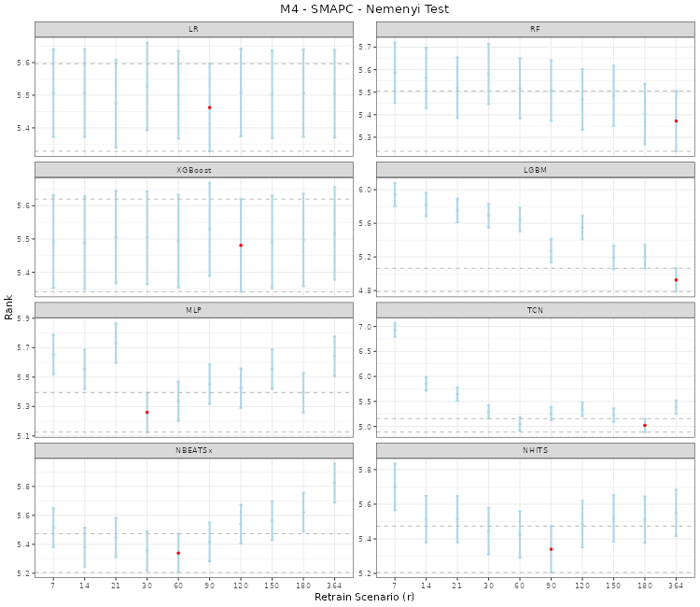The width and height of the screenshot is (700, 607).
Task: Click x-axis tick '7' under NHITS panel
Action: pyautogui.click(x=395, y=586)
